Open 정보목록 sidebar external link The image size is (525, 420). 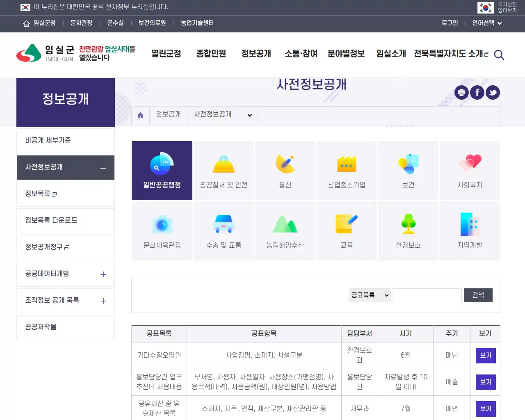66,194
